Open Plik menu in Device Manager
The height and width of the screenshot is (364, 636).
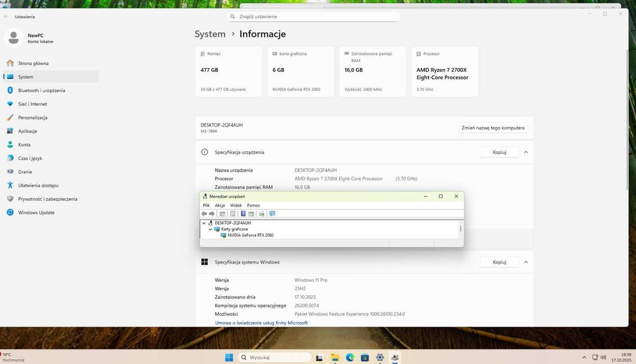tap(206, 205)
